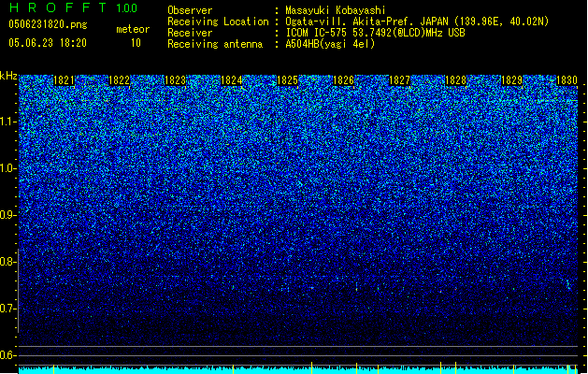Click the 0.8 kHz axis label

click(7, 262)
